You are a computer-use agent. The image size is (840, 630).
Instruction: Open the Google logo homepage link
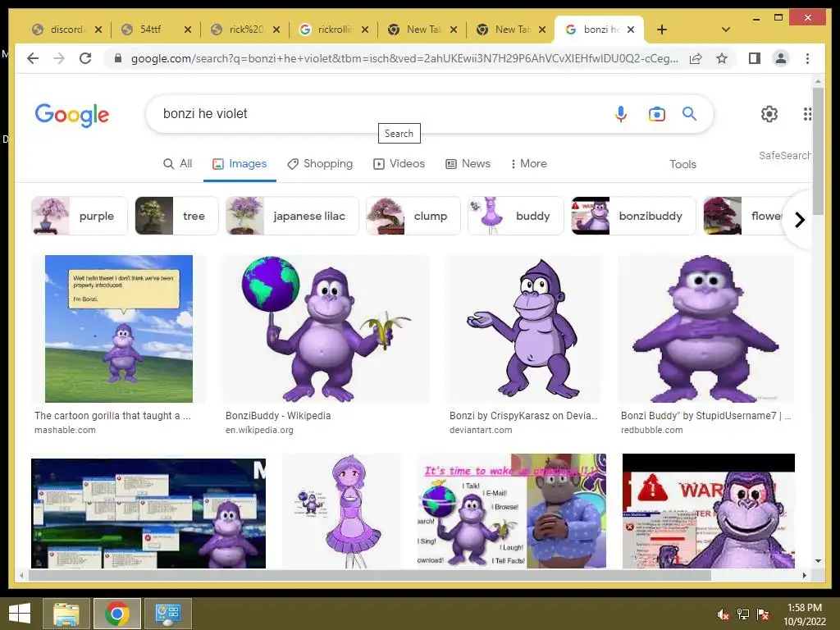[72, 115]
